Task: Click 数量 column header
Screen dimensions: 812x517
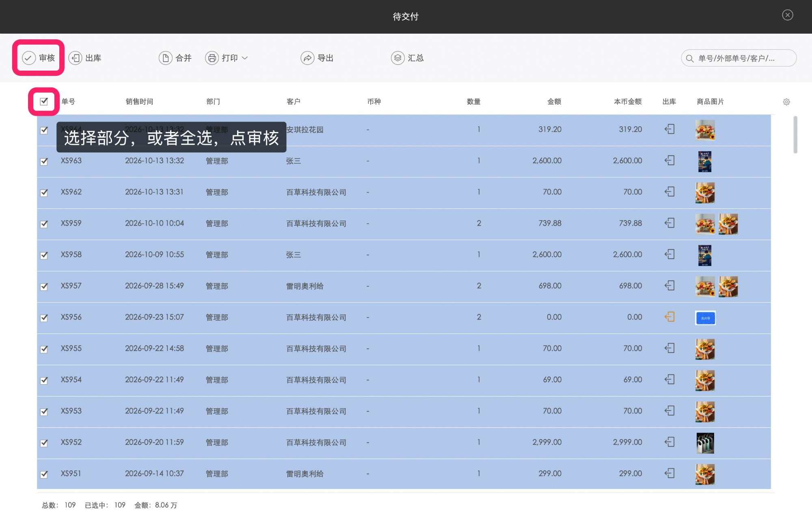Action: click(473, 102)
